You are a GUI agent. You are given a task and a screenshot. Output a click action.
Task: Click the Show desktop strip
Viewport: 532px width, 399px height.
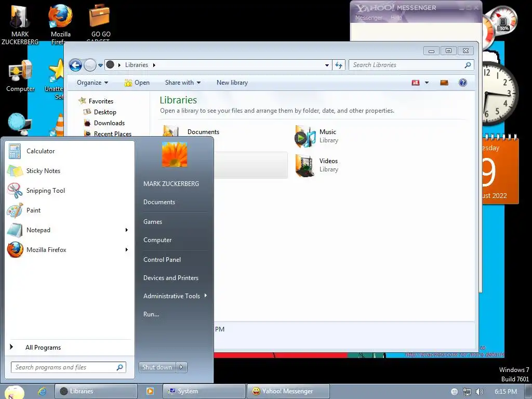(x=528, y=392)
